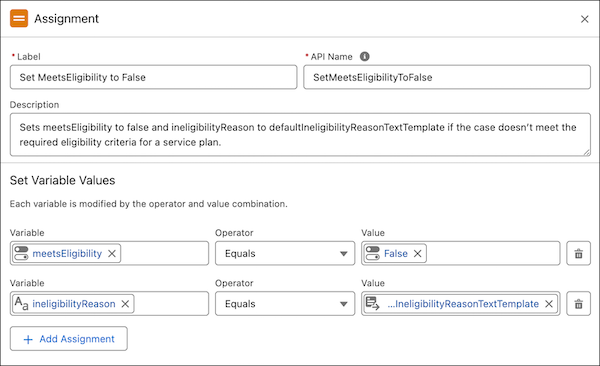
Task: Remove the IneligibilityReasonTextTemplate value pill
Action: point(549,304)
